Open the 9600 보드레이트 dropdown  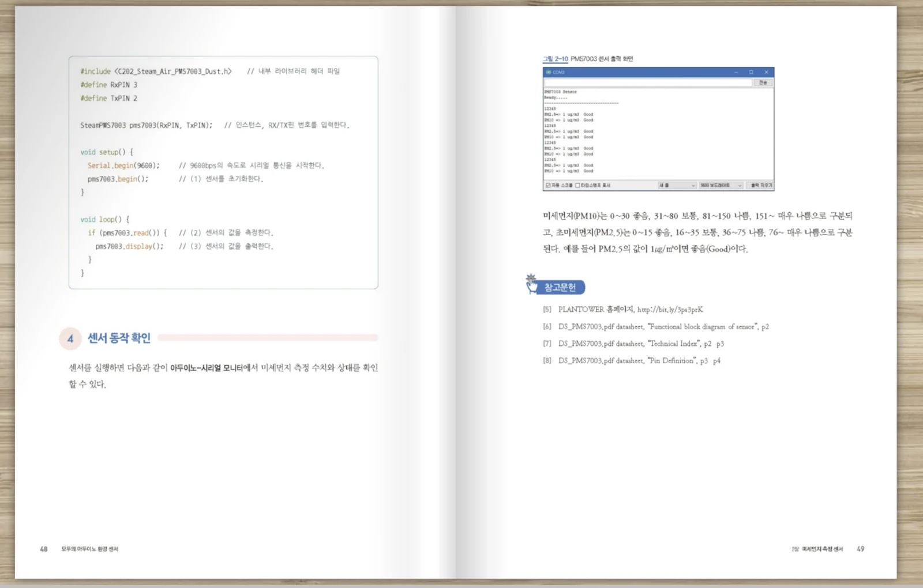(x=721, y=186)
